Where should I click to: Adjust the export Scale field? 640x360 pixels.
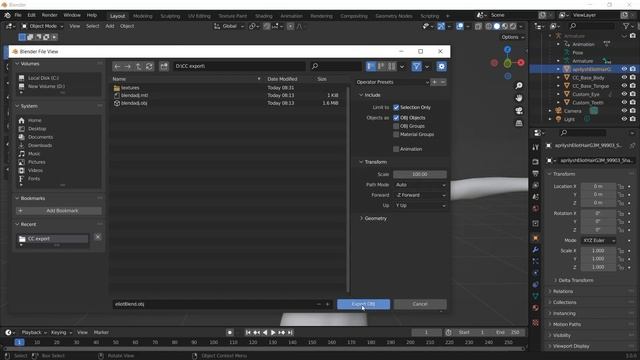(420, 174)
